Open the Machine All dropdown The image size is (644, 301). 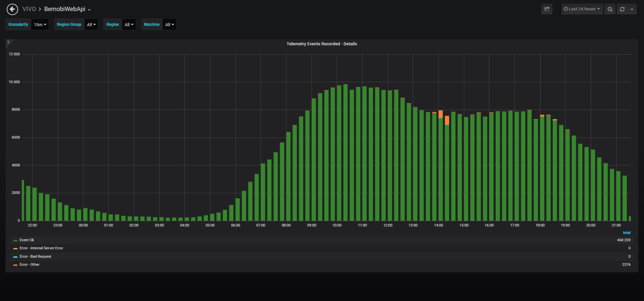click(x=169, y=24)
